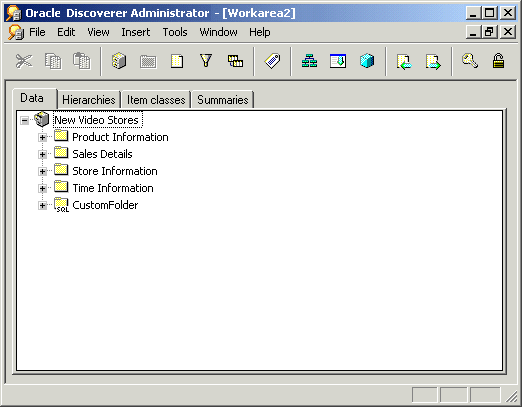The width and height of the screenshot is (522, 407).
Task: Click the Cut scissors toolbar icon
Action: tap(24, 61)
